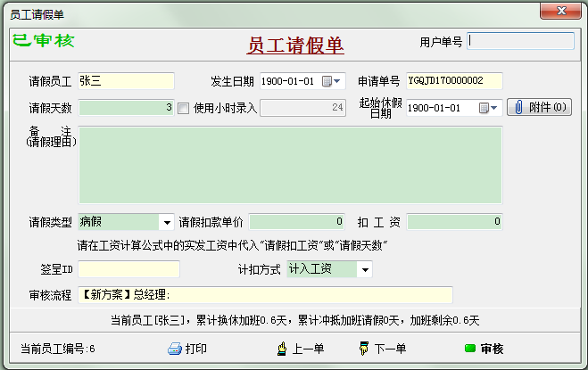
Task: Click the 用户单号 input field
Action: pos(521,41)
